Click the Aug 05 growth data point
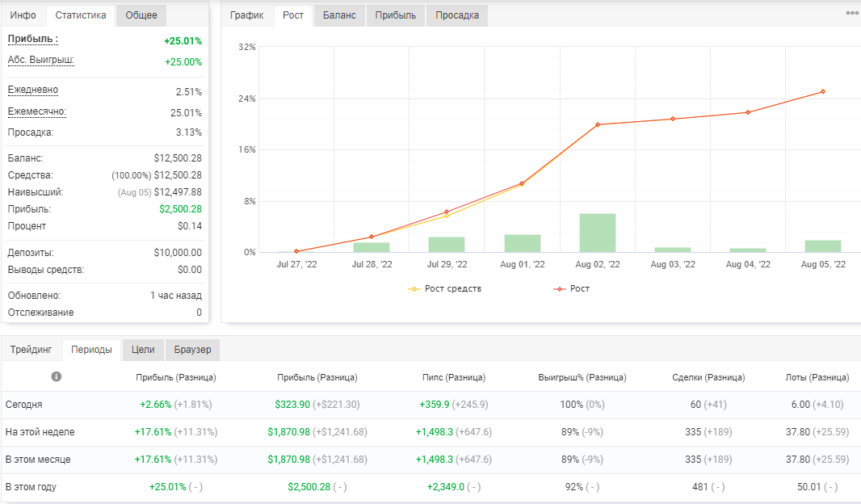This screenshot has width=861, height=504. tap(822, 92)
